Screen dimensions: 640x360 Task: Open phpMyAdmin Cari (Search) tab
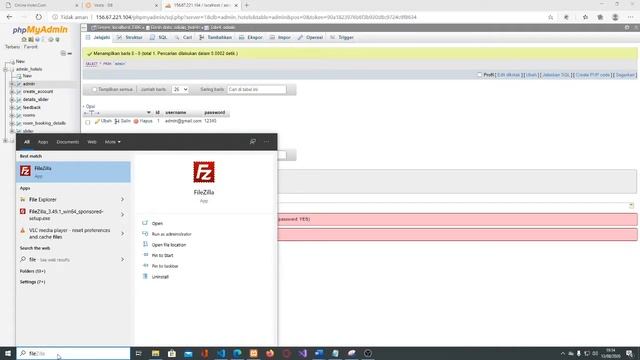(x=183, y=37)
